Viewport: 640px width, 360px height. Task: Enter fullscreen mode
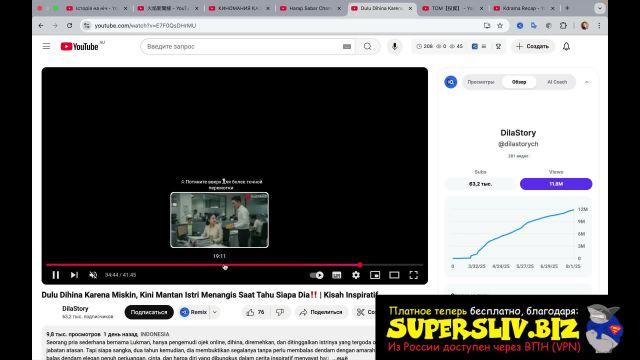pyautogui.click(x=413, y=275)
